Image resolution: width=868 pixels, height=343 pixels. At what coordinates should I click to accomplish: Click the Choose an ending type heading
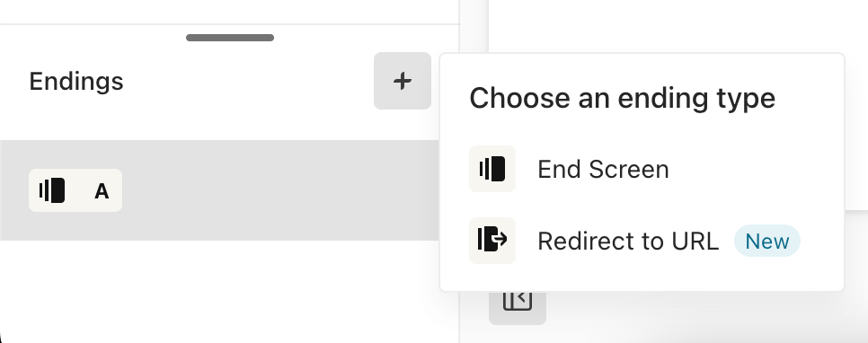tap(622, 99)
